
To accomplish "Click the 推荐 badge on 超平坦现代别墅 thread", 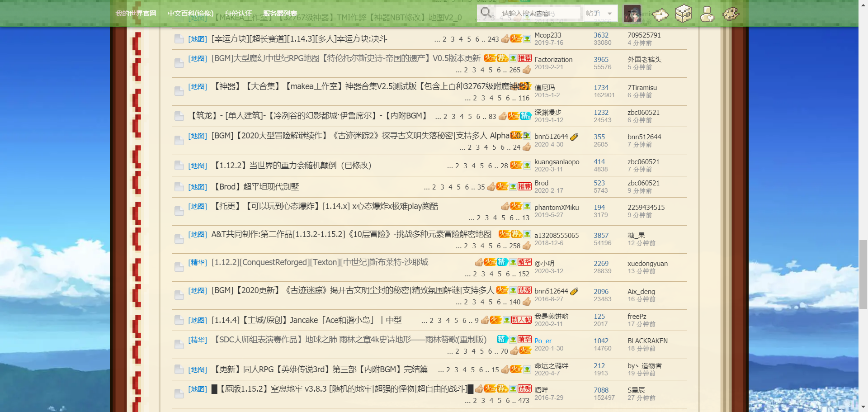I will (524, 187).
